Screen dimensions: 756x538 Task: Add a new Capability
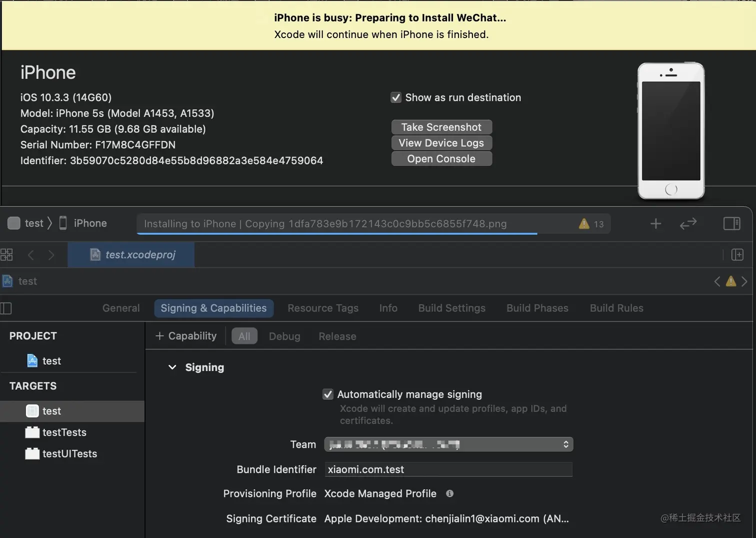pos(186,336)
